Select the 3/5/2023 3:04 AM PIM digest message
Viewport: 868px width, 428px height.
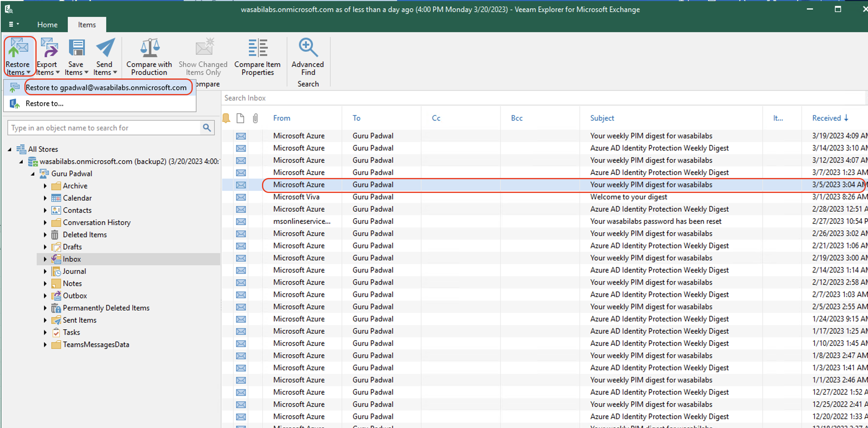[545, 185]
